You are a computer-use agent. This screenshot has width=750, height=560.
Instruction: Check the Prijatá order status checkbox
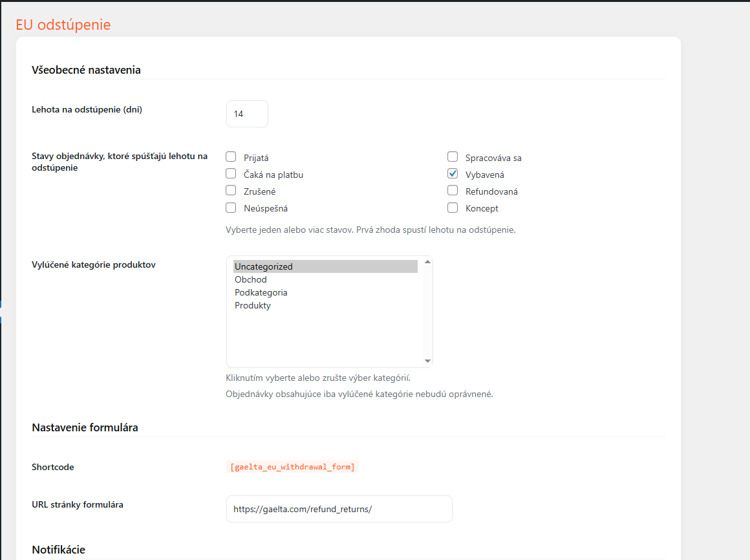click(x=231, y=157)
